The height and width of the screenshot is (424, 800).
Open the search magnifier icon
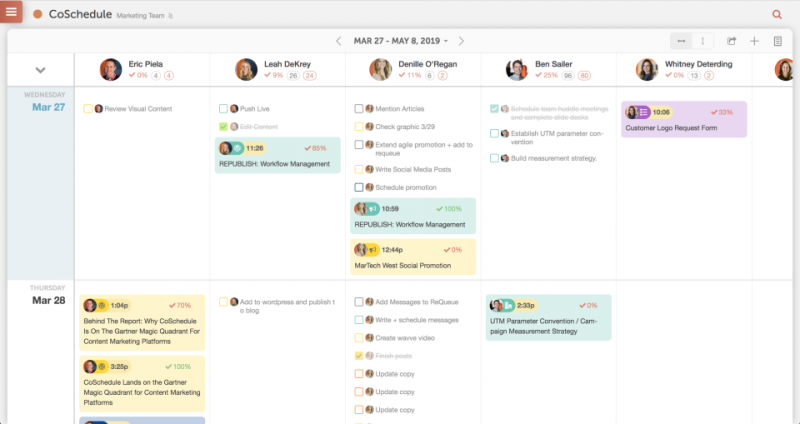coord(777,14)
